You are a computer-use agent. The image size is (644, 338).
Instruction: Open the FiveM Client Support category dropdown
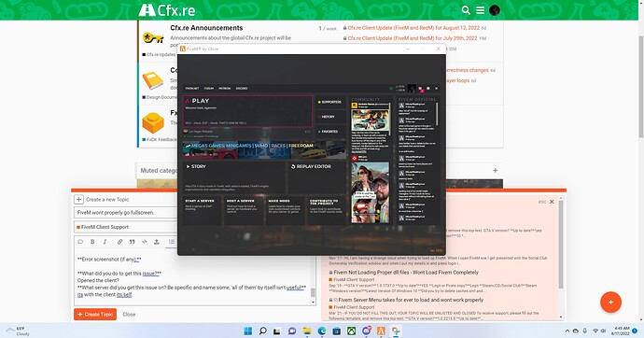click(x=125, y=227)
